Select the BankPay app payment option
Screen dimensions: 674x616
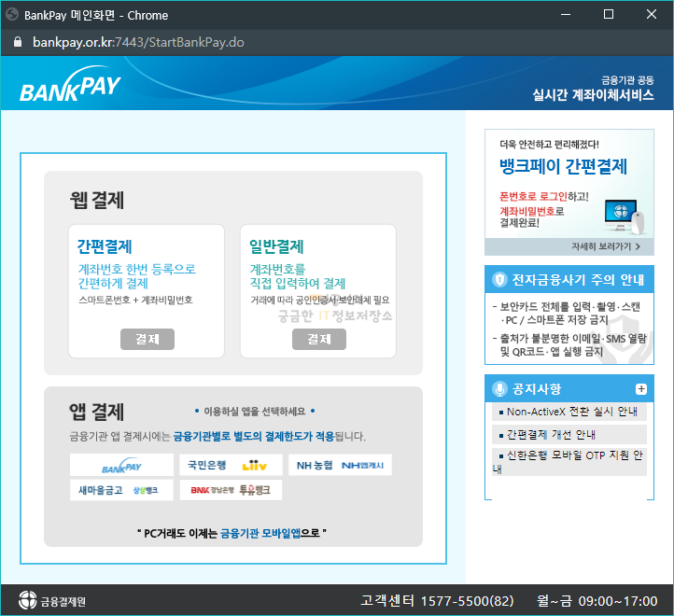(x=121, y=465)
